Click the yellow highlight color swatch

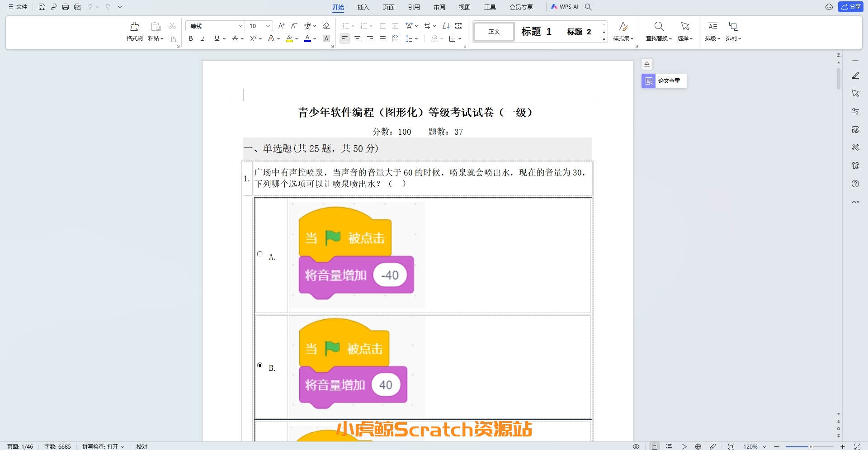click(289, 39)
